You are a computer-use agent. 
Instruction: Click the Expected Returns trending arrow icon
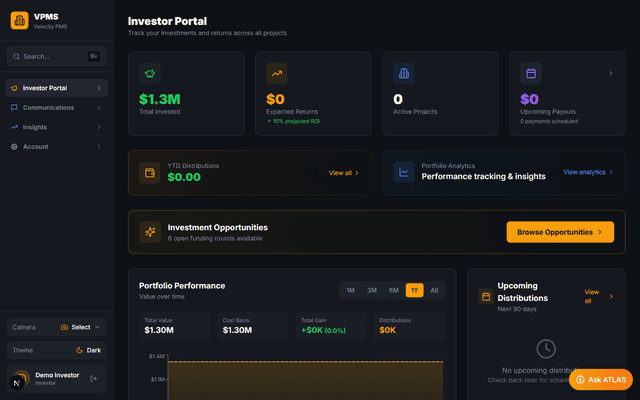coord(277,73)
